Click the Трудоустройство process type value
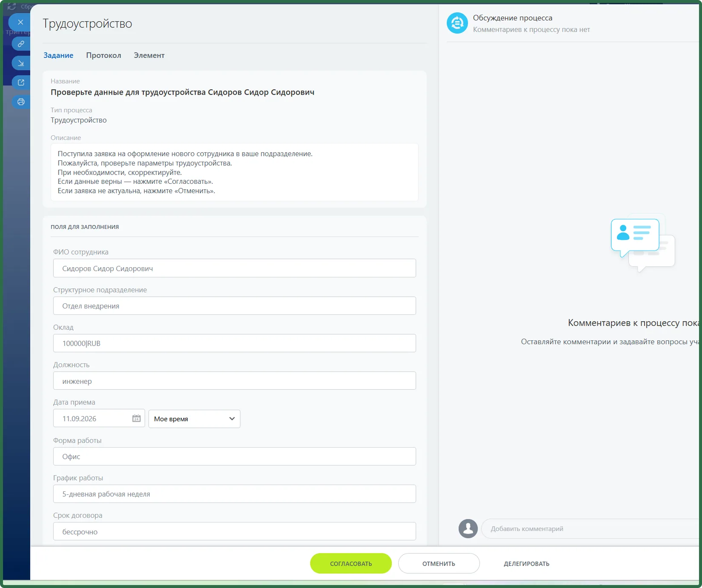 point(79,120)
